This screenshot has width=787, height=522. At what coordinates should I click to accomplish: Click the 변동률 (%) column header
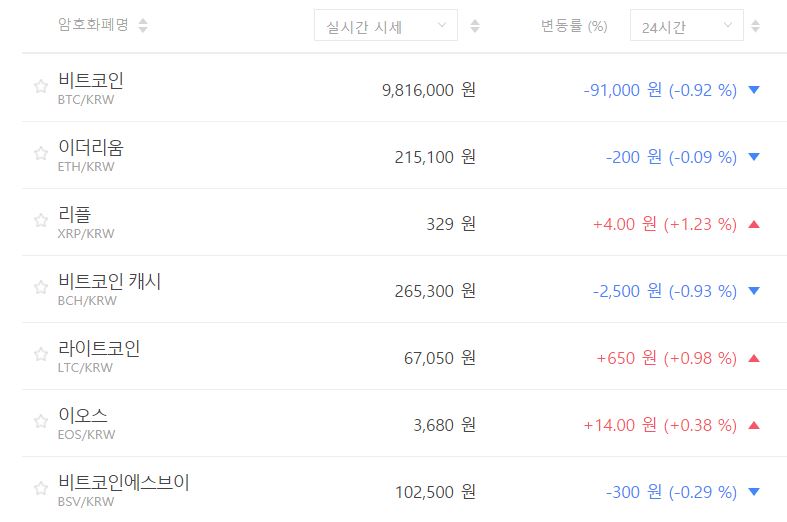coord(574,25)
